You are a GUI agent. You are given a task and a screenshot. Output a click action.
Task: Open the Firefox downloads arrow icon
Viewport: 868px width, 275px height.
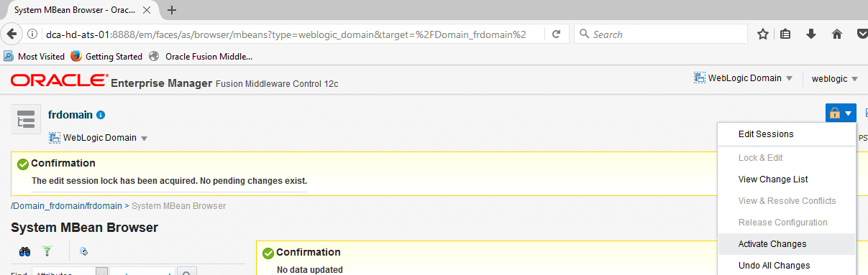click(x=811, y=34)
